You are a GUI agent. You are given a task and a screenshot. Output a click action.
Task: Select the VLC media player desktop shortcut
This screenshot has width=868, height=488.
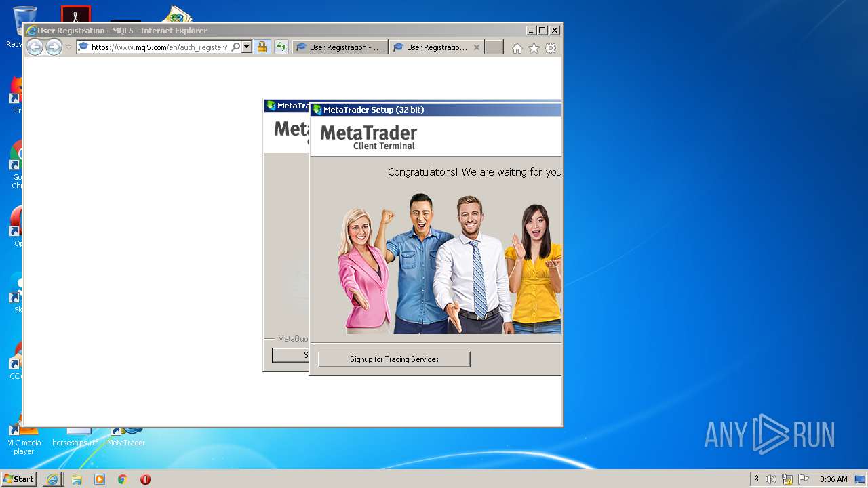(x=24, y=439)
